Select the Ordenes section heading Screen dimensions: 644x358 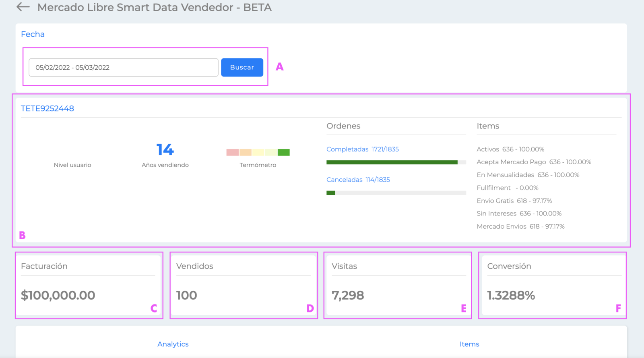pyautogui.click(x=343, y=126)
